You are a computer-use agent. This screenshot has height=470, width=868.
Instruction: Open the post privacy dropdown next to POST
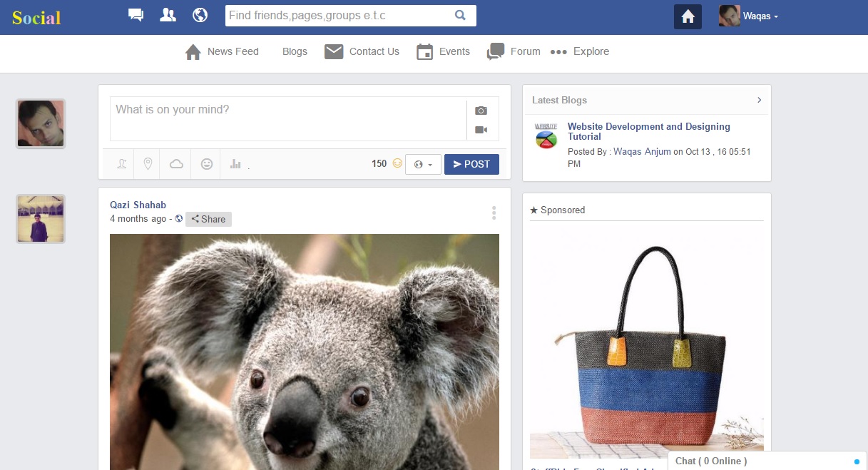click(x=423, y=164)
